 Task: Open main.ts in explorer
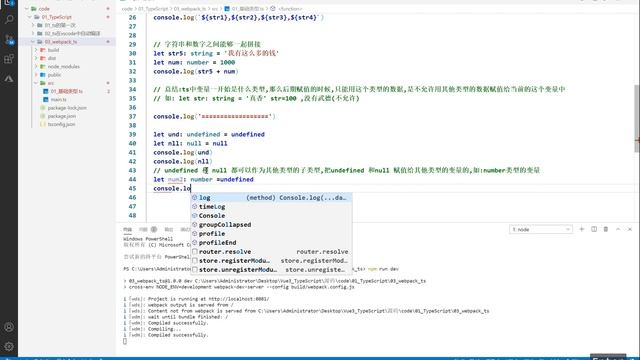pyautogui.click(x=58, y=100)
